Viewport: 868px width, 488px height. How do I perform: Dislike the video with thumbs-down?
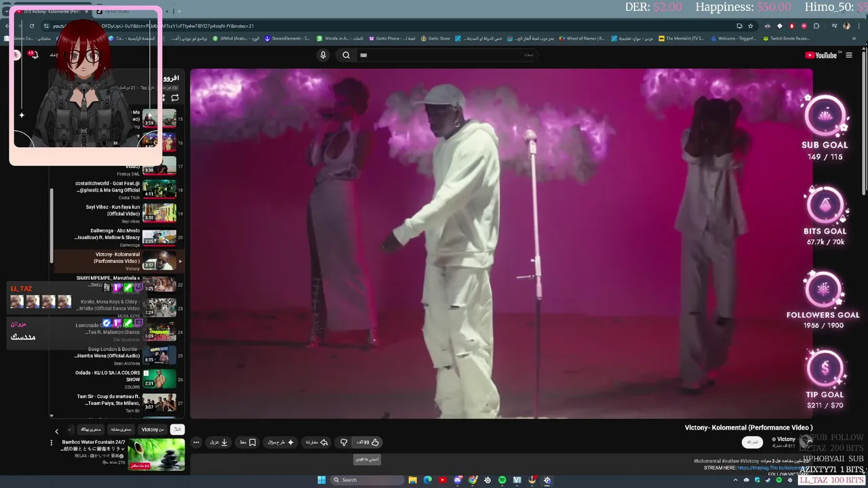344,443
